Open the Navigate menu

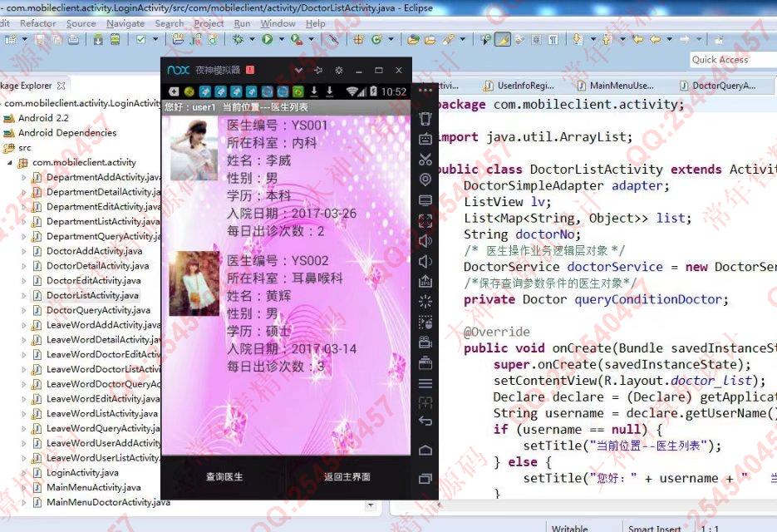(125, 23)
